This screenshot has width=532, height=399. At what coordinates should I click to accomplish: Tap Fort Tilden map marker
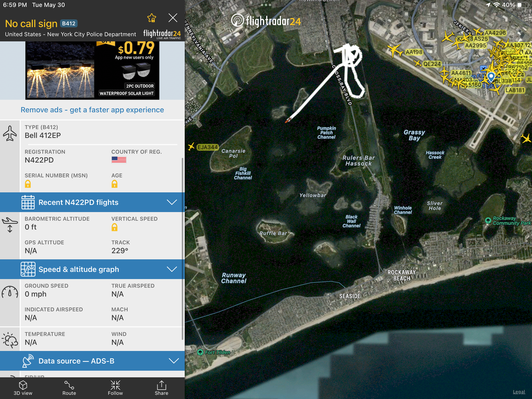200,352
